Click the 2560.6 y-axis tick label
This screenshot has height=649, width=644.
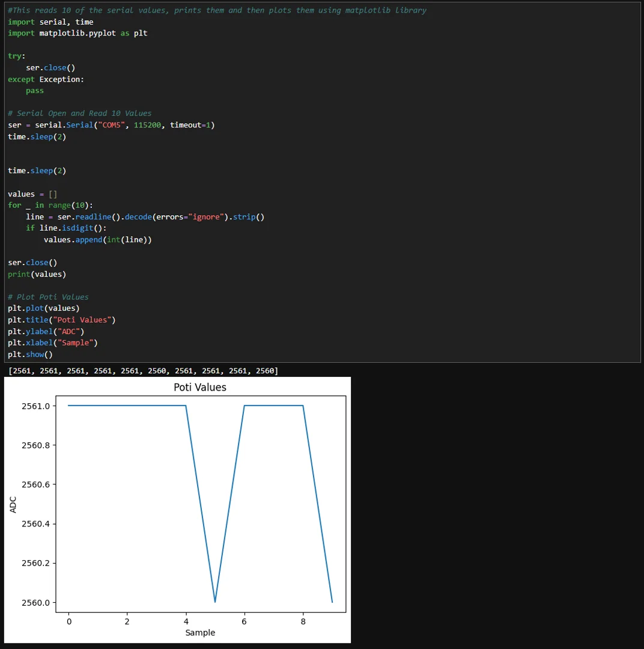(35, 485)
